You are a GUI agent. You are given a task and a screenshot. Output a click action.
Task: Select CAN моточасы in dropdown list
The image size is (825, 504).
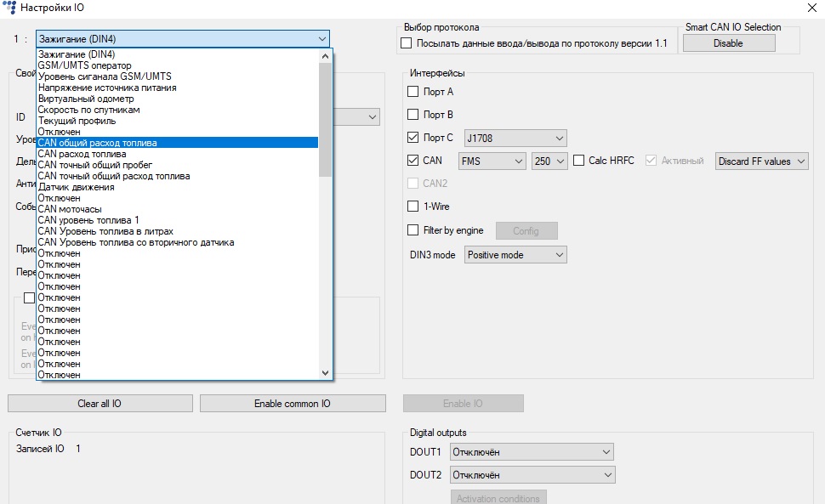click(x=70, y=209)
